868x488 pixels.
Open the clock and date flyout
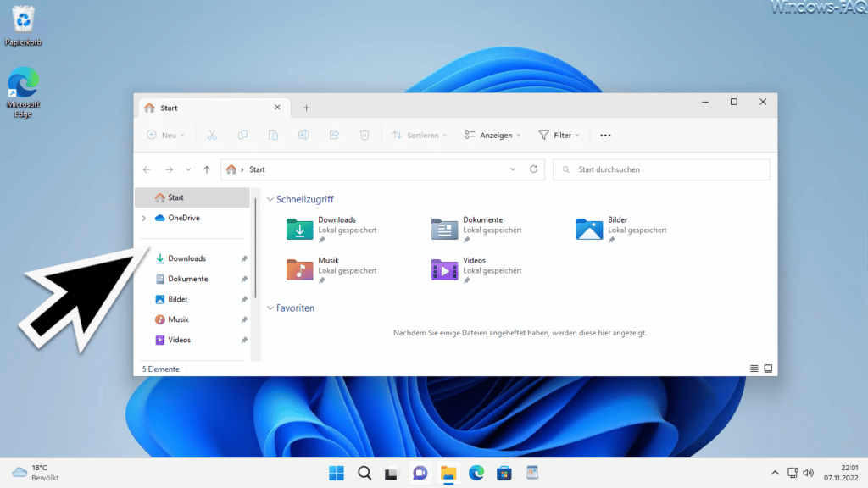pos(841,473)
